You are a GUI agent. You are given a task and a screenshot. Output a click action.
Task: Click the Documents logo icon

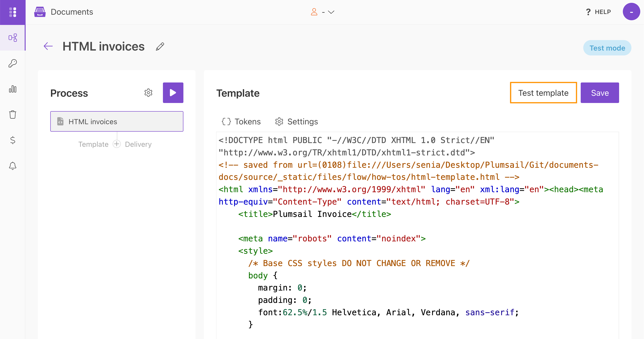(x=40, y=12)
